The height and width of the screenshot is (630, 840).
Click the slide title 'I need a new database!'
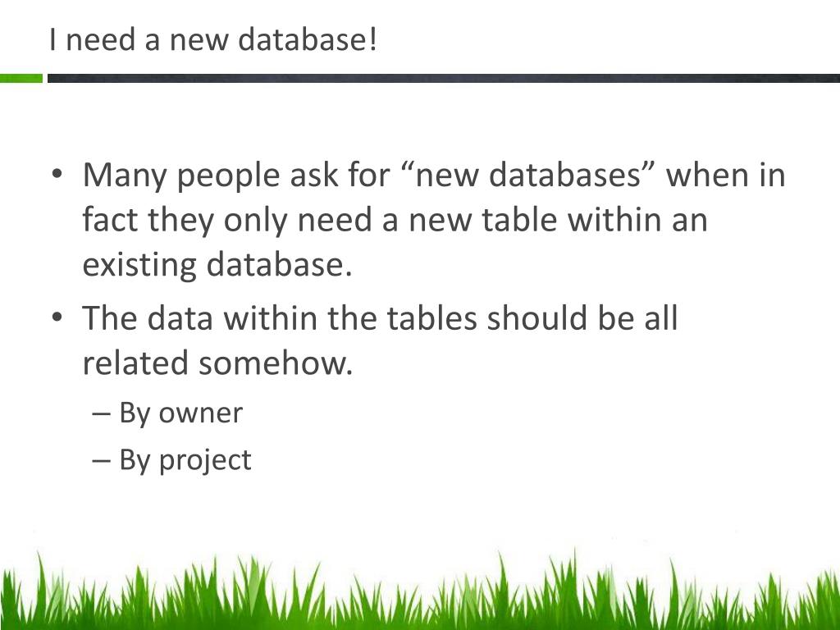[x=213, y=40]
